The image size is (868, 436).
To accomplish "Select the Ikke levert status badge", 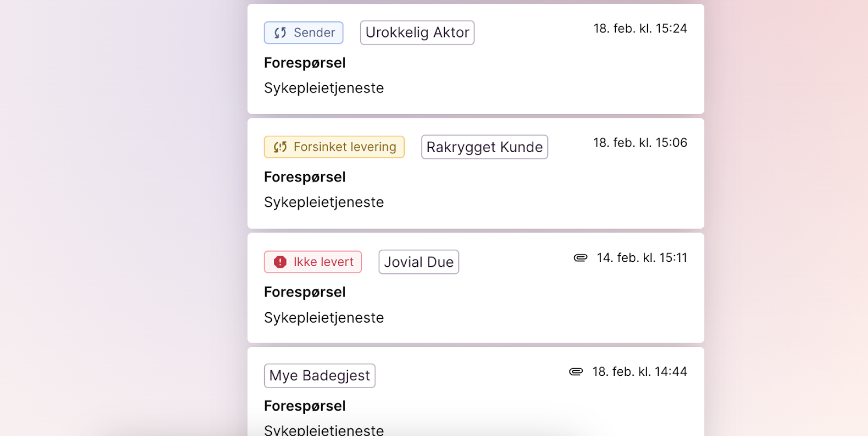I will click(x=313, y=262).
